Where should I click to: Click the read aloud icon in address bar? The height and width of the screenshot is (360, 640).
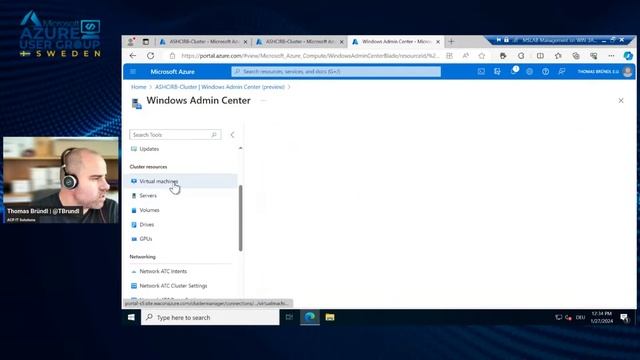[465, 56]
